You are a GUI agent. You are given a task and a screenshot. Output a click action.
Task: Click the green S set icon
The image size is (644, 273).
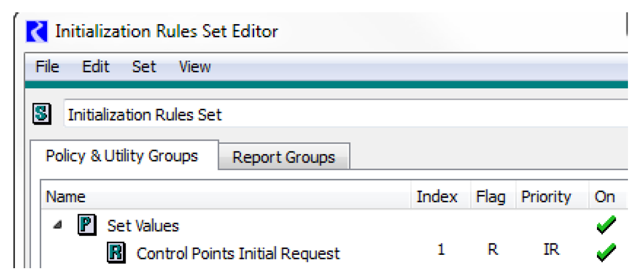tap(42, 115)
